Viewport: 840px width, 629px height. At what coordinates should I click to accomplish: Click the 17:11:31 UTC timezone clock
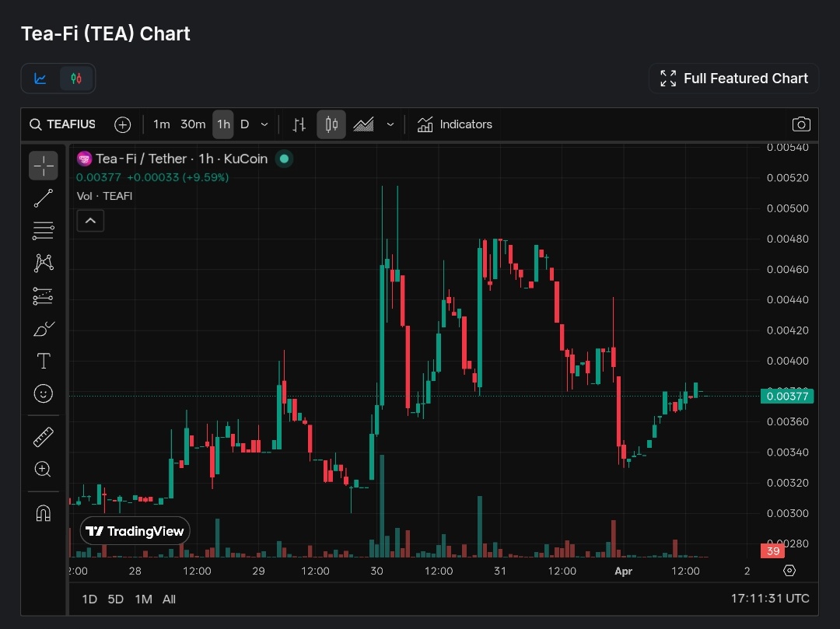point(770,599)
